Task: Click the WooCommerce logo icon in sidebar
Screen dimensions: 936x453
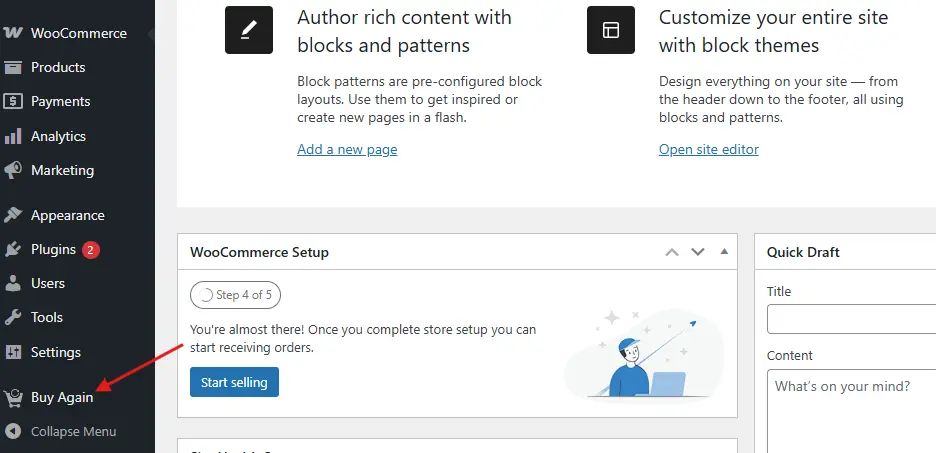Action: (13, 33)
